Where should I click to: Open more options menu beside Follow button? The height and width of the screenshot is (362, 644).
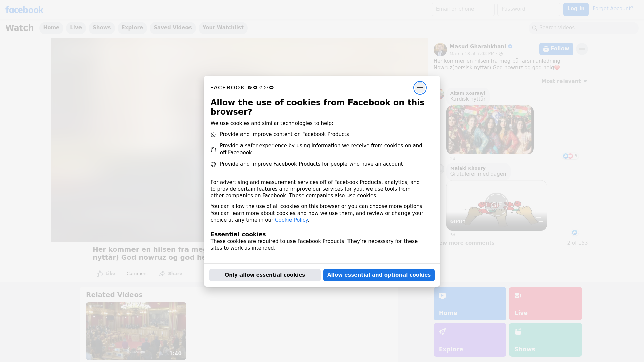pos(582,49)
